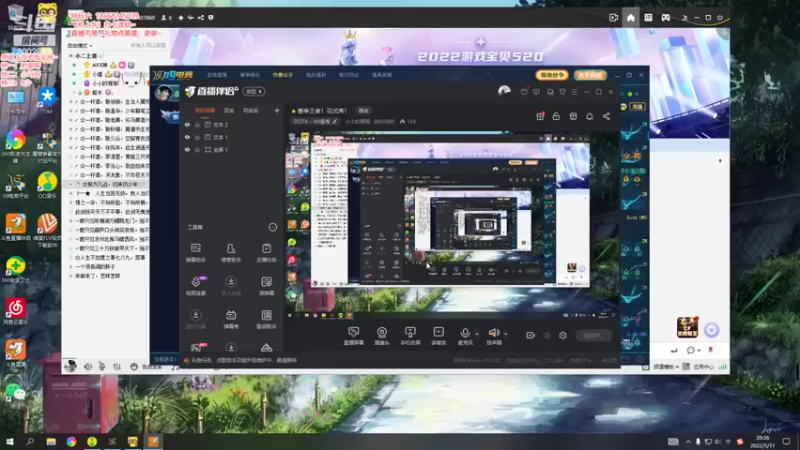800x450 pixels.
Task: Open the 弹幕秀 tool
Action: coord(231,319)
